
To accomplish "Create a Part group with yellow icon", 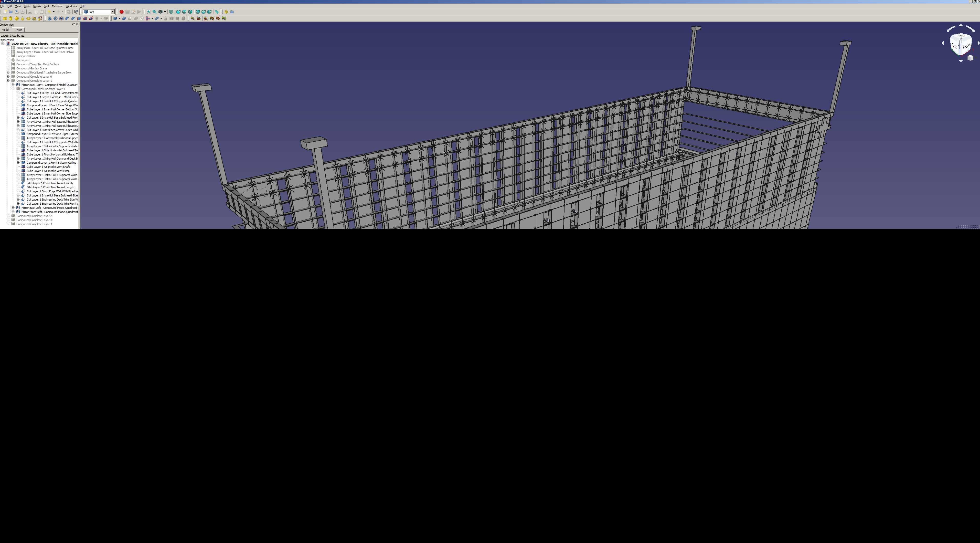I will click(226, 12).
